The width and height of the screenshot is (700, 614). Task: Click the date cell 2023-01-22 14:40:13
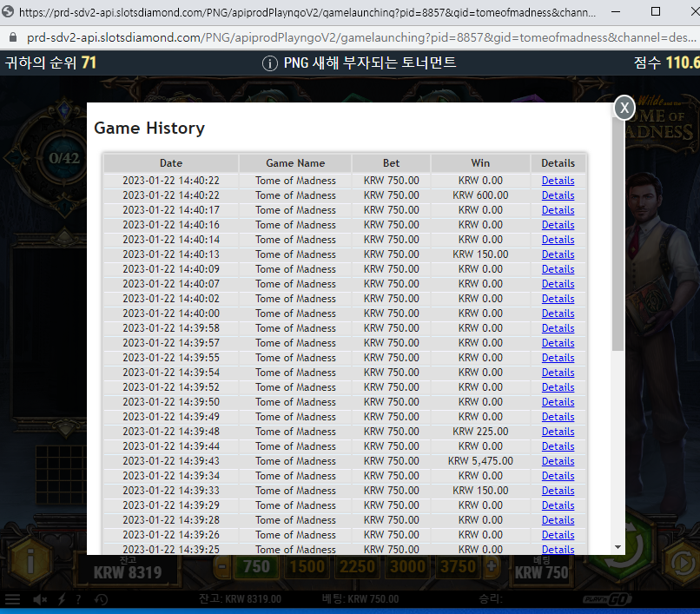pos(171,254)
